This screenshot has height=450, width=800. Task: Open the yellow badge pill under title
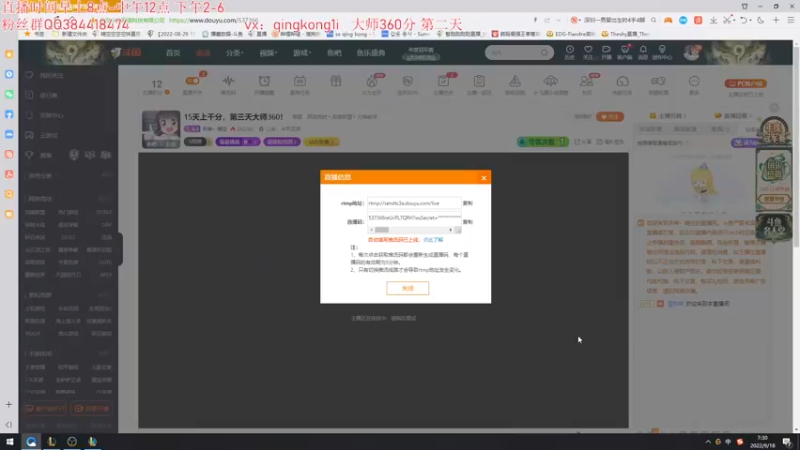(321, 142)
